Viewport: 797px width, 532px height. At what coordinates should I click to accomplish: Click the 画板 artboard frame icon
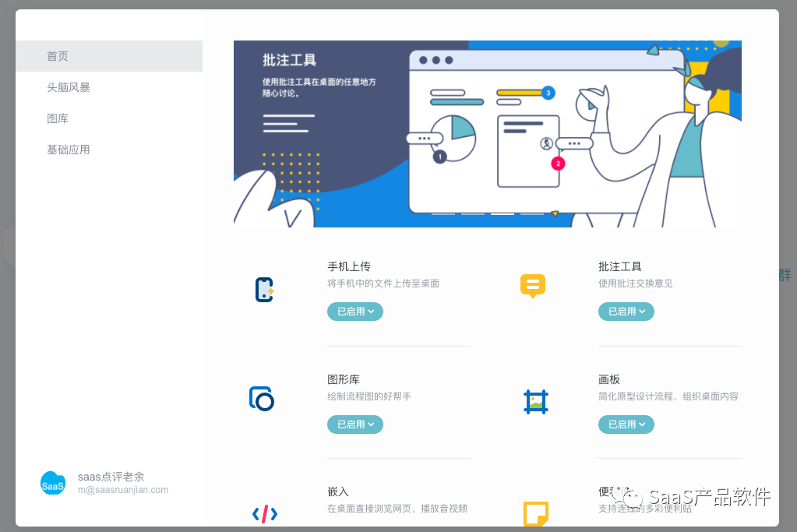click(x=536, y=401)
